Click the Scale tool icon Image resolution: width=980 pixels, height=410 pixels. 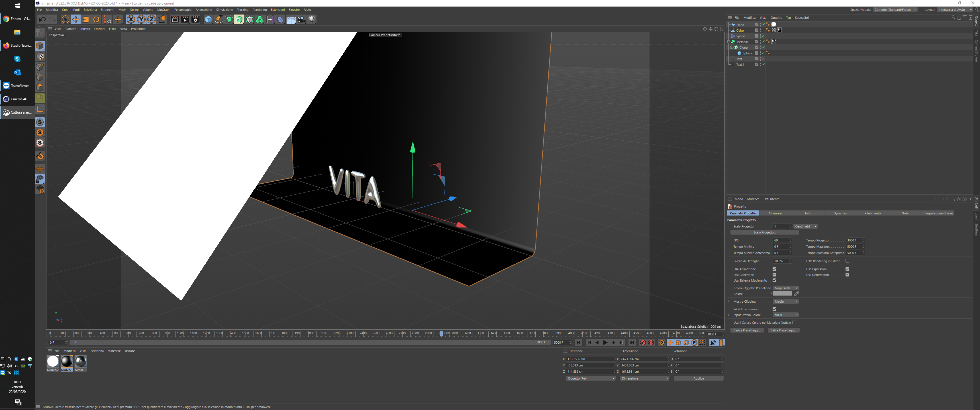86,19
